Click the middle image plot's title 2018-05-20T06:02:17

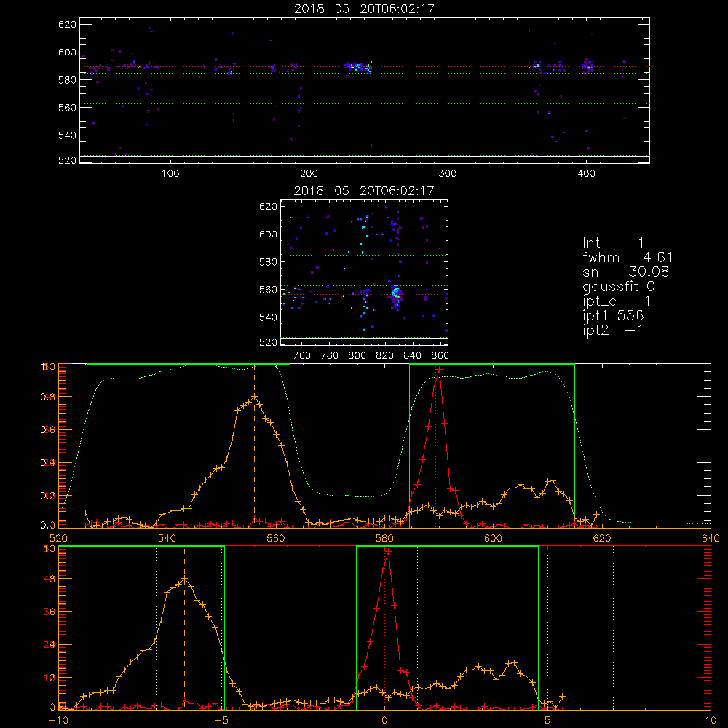(x=364, y=191)
